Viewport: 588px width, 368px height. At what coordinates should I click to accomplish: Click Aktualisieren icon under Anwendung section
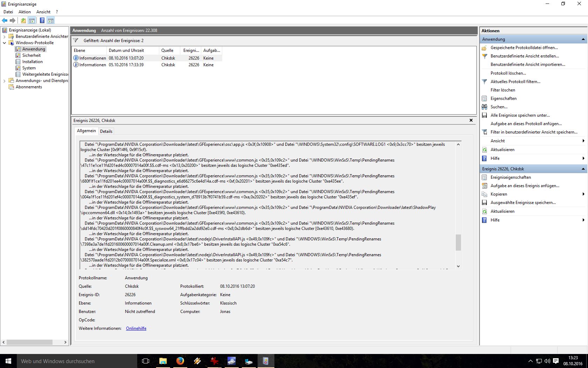click(484, 150)
